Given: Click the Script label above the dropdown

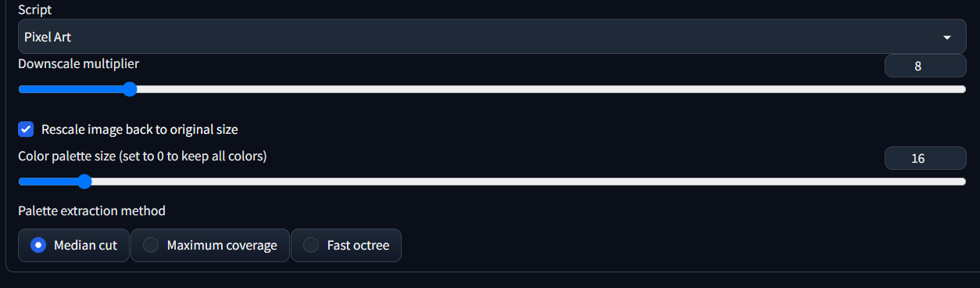Looking at the screenshot, I should pos(35,9).
